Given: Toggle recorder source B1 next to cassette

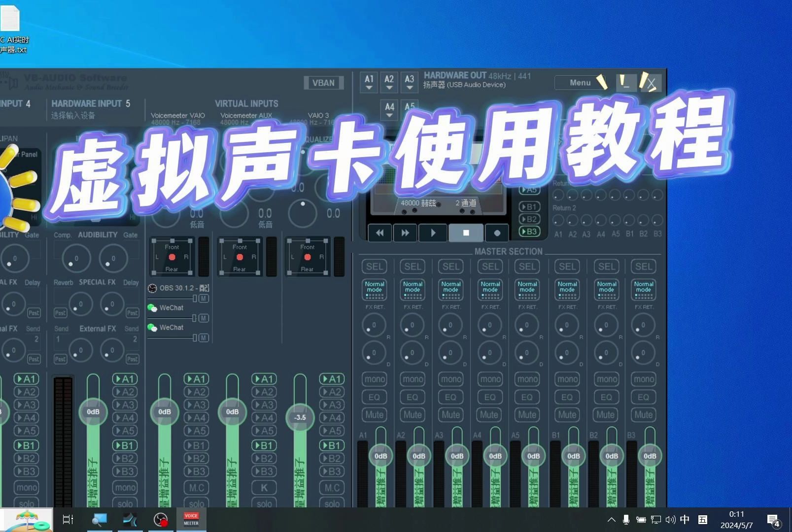Looking at the screenshot, I should tap(529, 207).
